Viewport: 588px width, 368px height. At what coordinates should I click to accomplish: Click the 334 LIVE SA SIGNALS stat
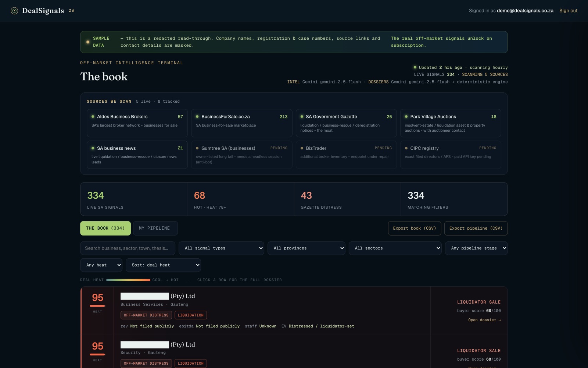point(134,199)
